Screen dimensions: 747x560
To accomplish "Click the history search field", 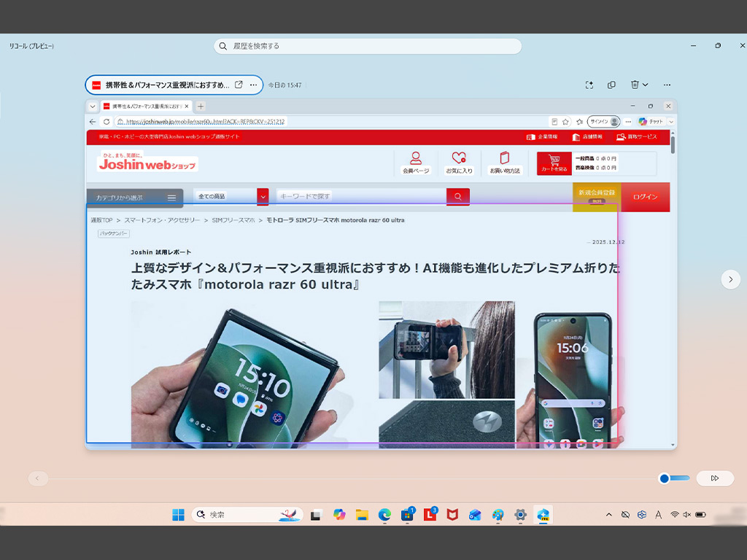I will pos(368,46).
